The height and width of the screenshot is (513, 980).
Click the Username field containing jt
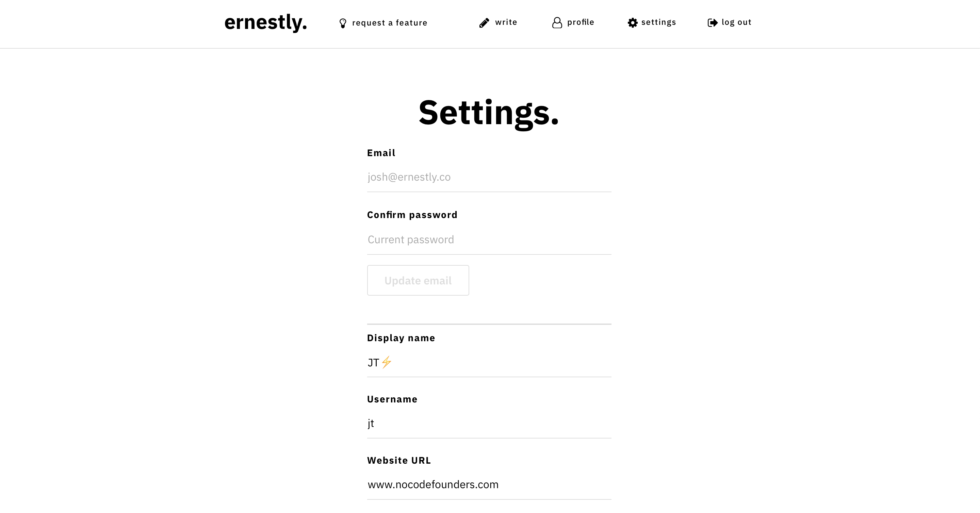489,423
